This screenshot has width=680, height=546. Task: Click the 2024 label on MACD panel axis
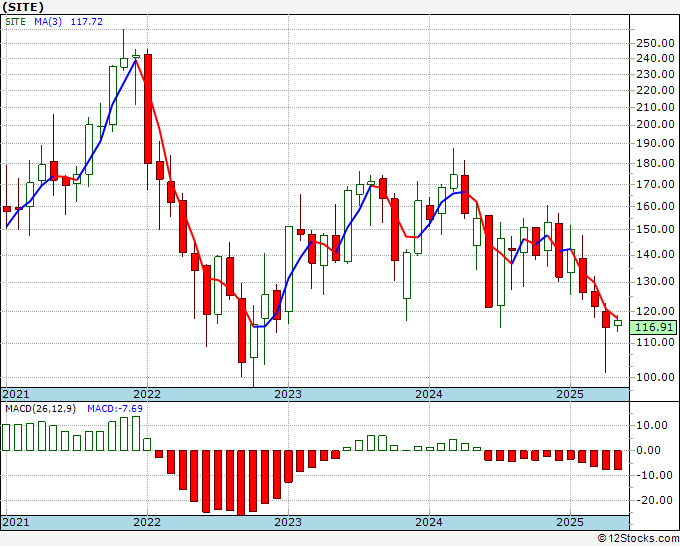tap(429, 522)
